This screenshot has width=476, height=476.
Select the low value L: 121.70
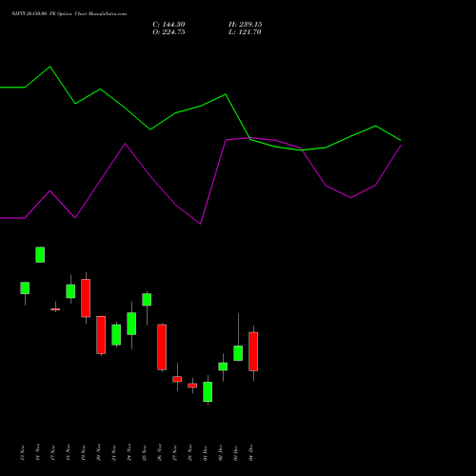click(245, 32)
